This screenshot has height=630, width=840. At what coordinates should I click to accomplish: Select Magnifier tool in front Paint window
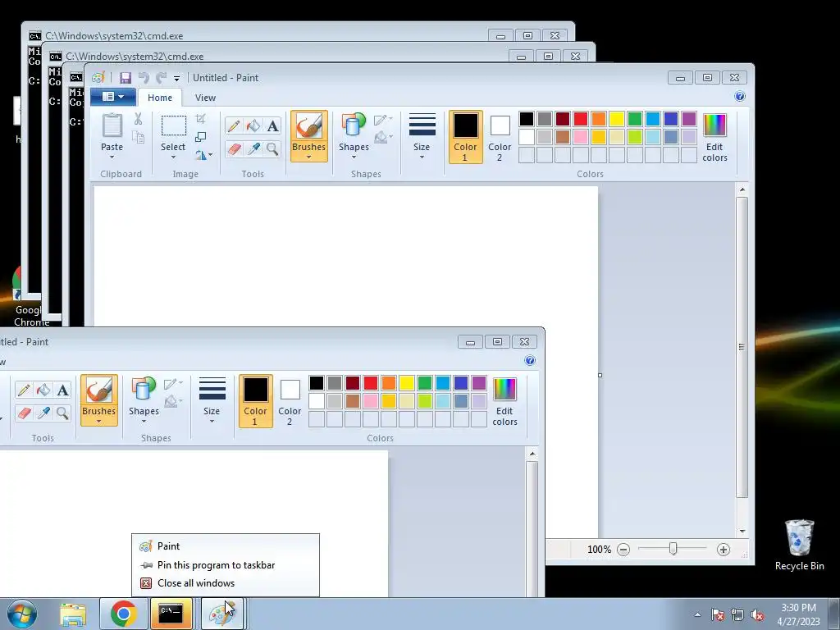[62, 413]
